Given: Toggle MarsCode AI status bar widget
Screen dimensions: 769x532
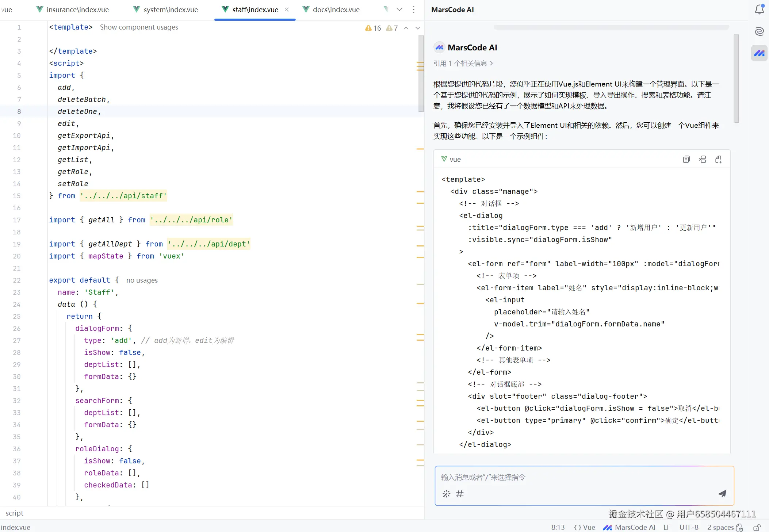Looking at the screenshot, I should [x=629, y=527].
